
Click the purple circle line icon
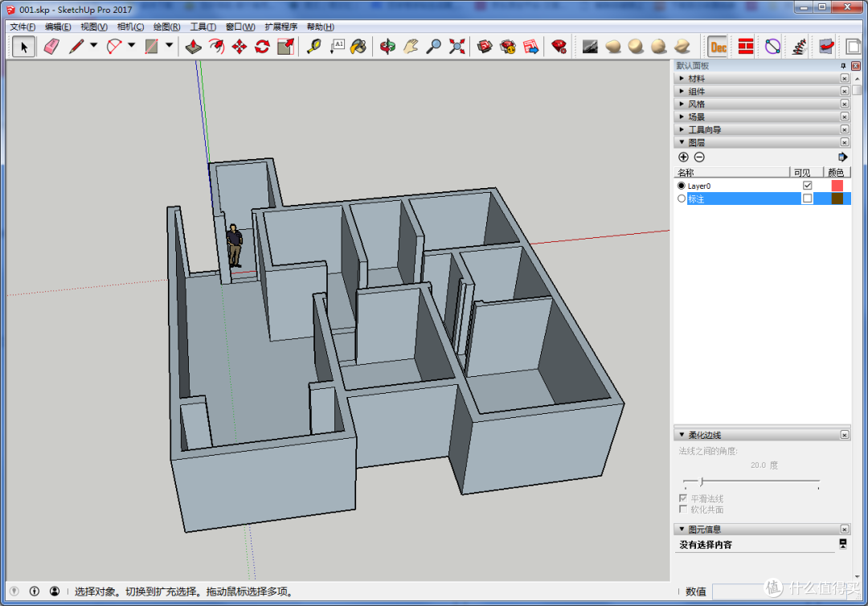(x=773, y=47)
